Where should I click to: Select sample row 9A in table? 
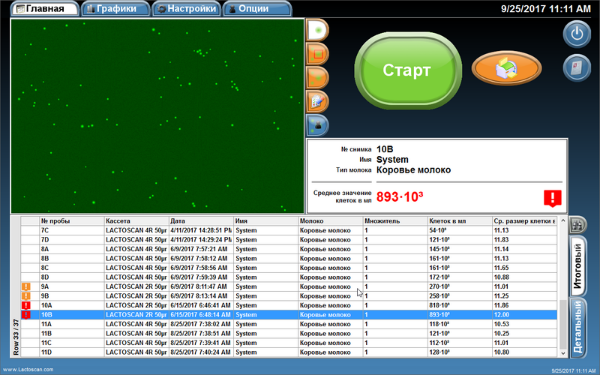click(289, 287)
